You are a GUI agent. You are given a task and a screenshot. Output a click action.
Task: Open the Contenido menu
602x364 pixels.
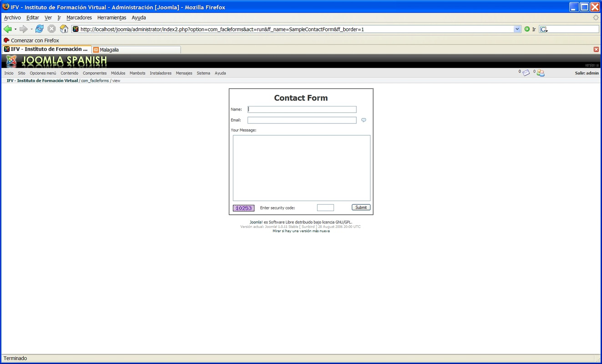70,73
